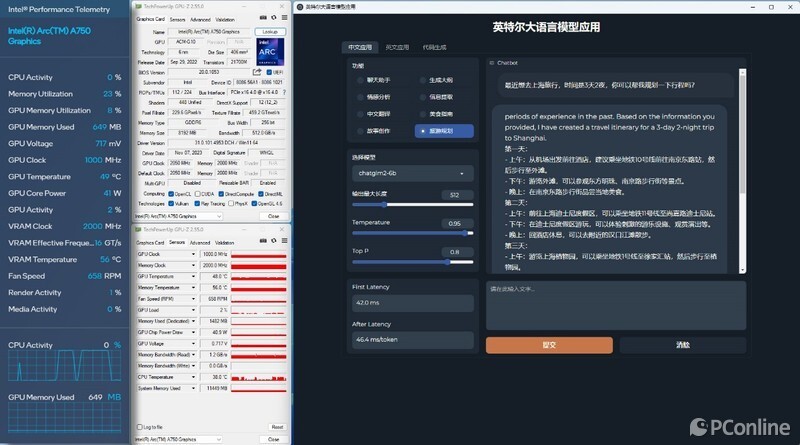Select the 旅游规划 radio option
This screenshot has height=445, width=800.
[x=422, y=131]
